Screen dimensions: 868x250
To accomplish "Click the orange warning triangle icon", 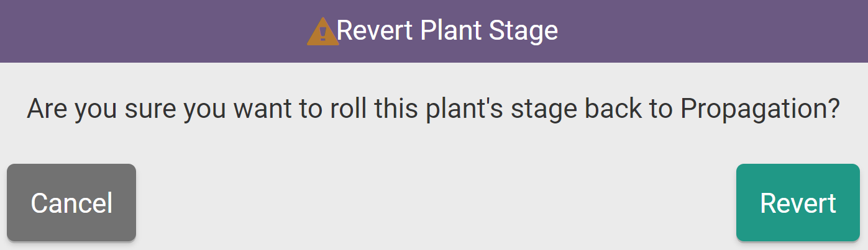I will [322, 32].
